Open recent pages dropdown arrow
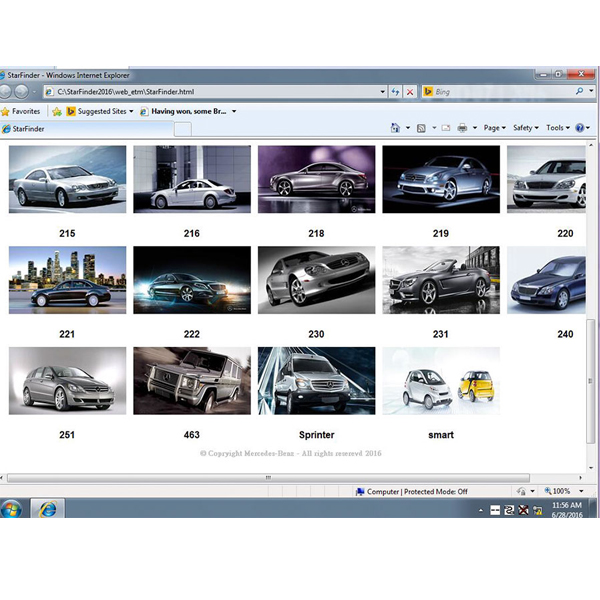The image size is (600, 600). (x=34, y=92)
